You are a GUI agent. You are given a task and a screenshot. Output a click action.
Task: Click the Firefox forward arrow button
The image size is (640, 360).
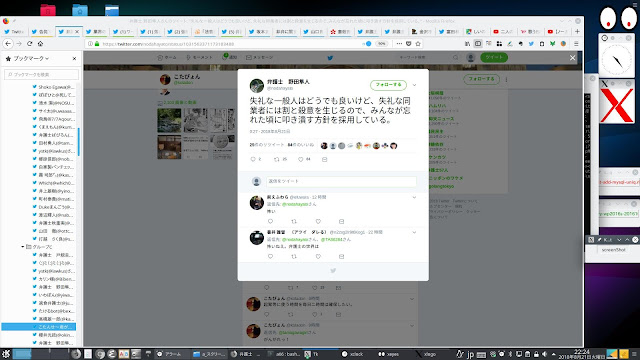[19, 43]
